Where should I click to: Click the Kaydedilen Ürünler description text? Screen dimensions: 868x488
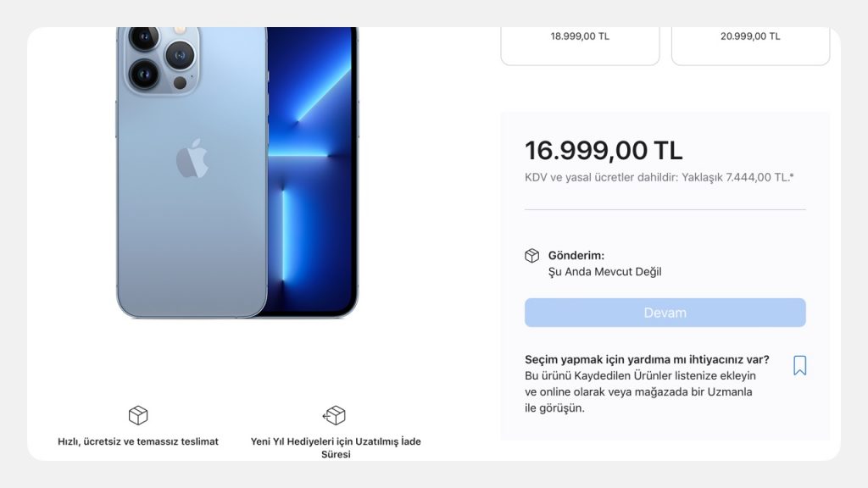(640, 391)
